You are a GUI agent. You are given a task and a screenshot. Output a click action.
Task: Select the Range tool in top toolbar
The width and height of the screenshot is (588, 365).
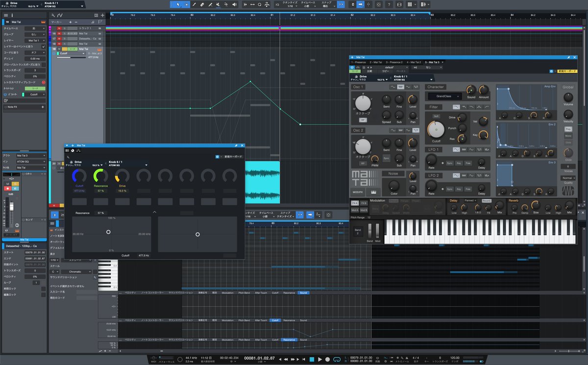pyautogui.click(x=186, y=4)
